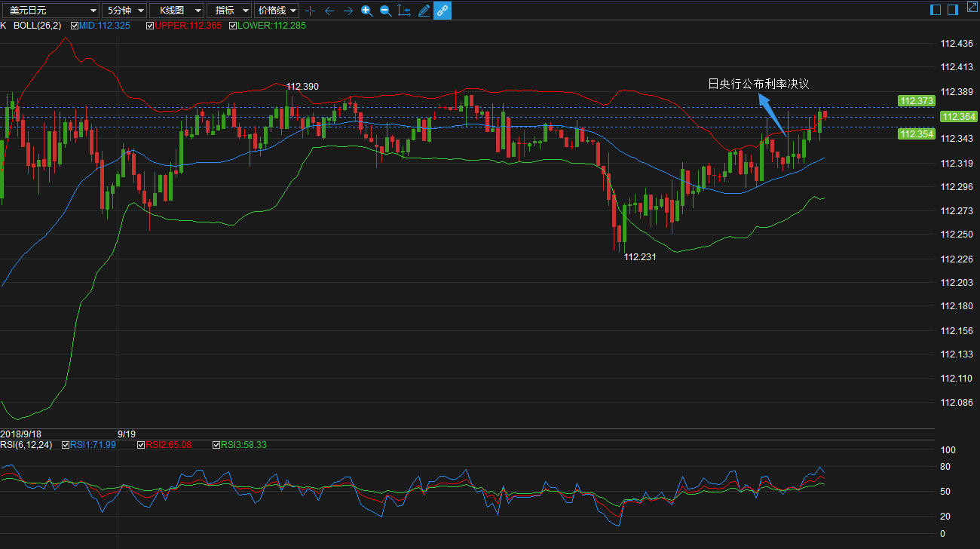Open the 指标 indicators dropdown
Screen dimensions: 980x549
pos(229,11)
